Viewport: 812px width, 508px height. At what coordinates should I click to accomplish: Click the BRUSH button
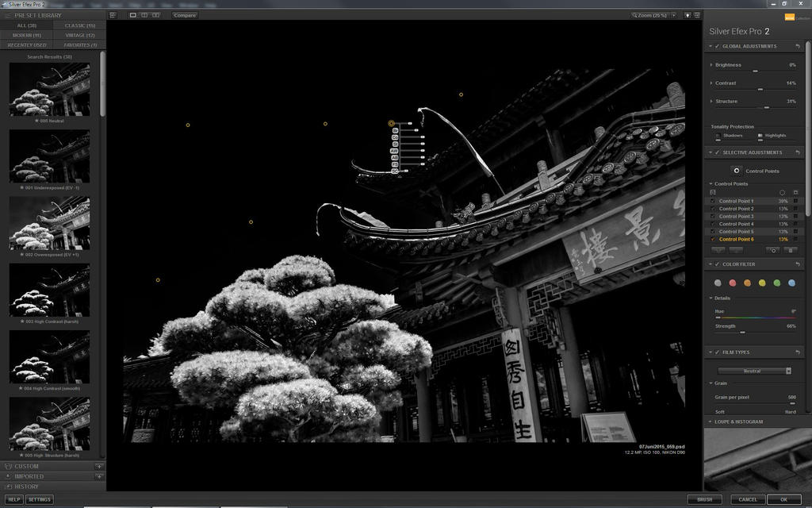704,500
